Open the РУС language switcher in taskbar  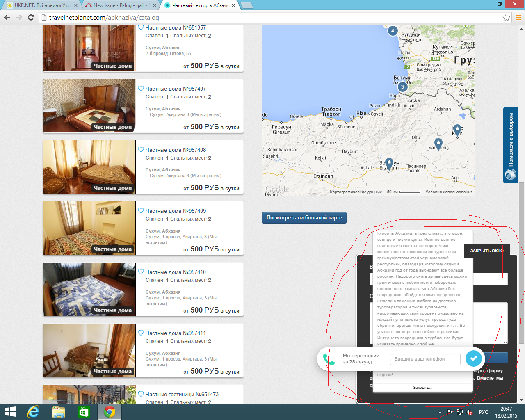484,412
